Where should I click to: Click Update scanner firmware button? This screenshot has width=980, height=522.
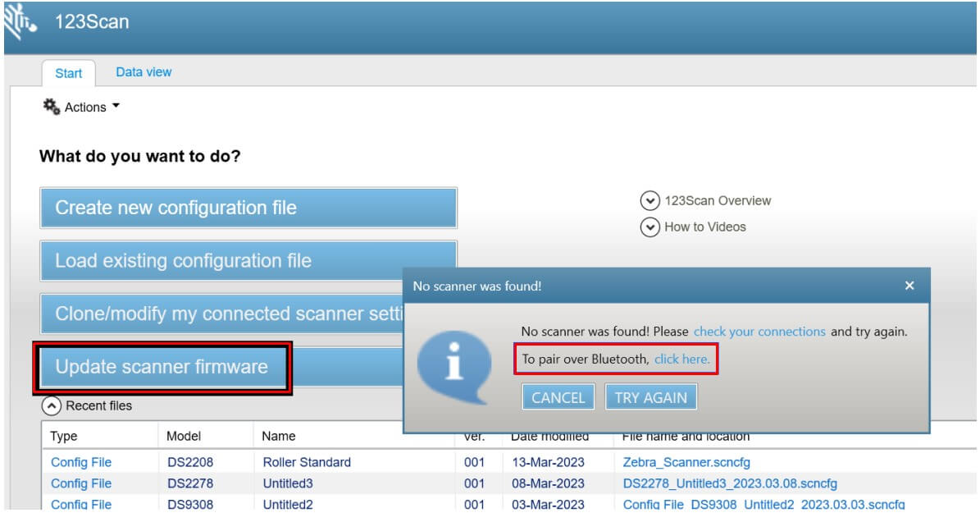[x=162, y=367]
